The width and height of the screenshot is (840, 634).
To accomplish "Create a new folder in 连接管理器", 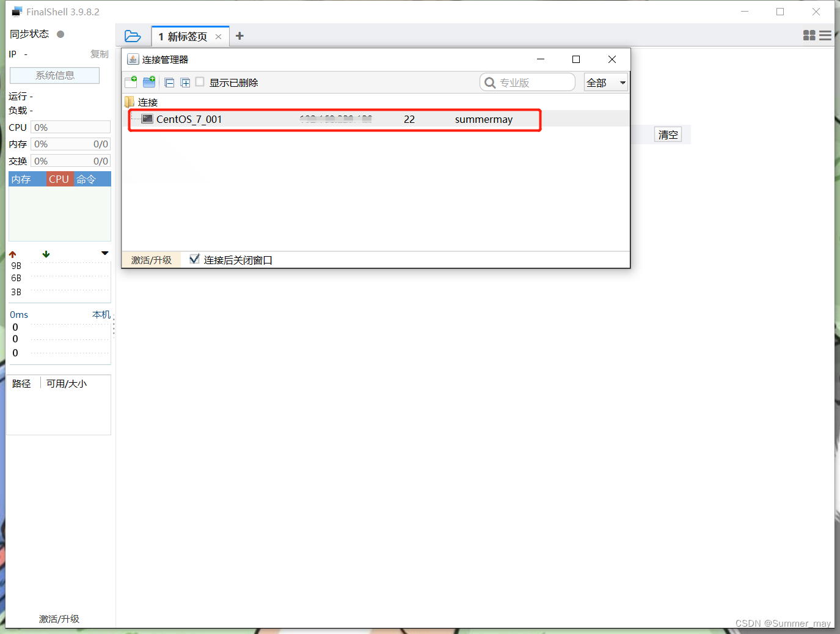I will coord(149,82).
